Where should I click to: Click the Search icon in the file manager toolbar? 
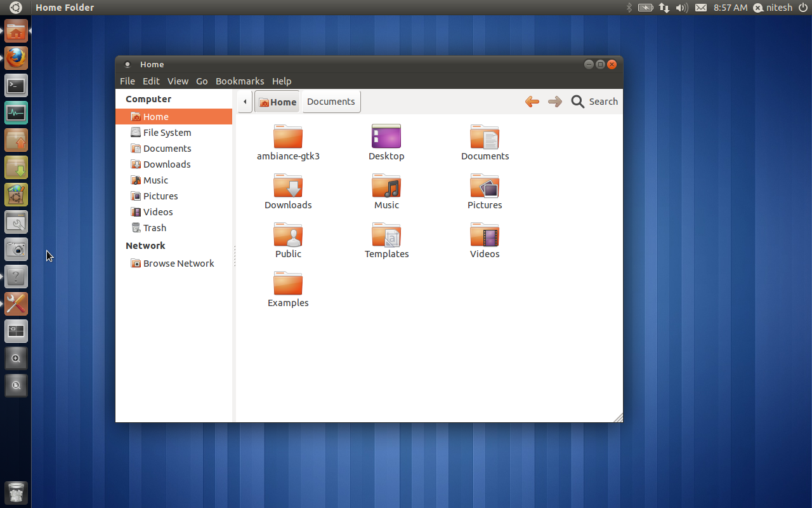[x=577, y=101]
